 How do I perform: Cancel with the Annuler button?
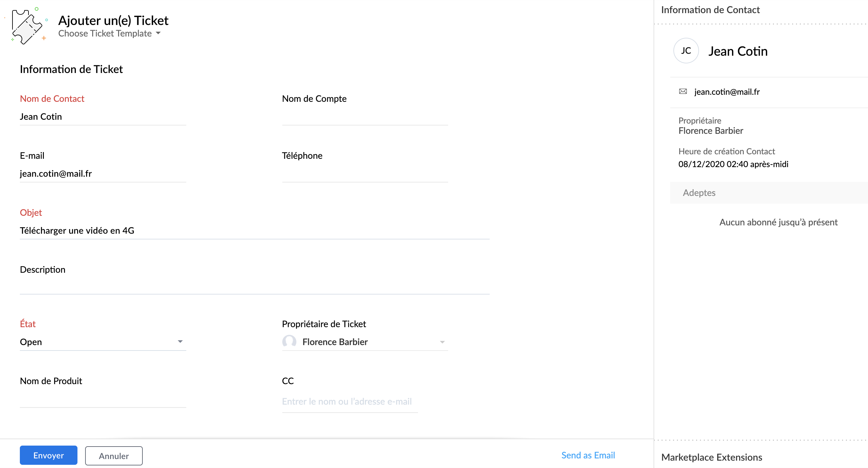(114, 456)
